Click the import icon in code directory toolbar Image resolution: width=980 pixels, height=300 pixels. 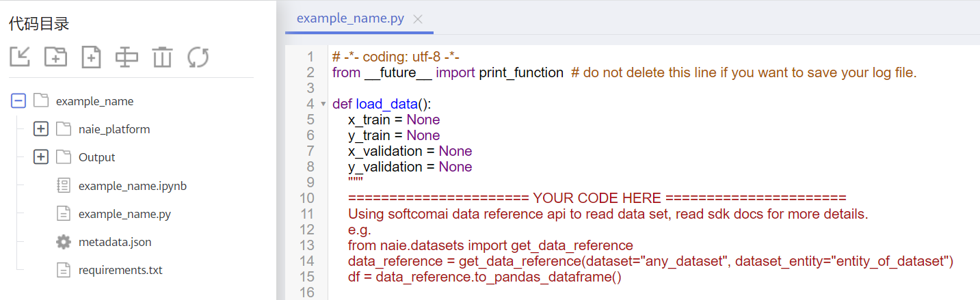20,57
